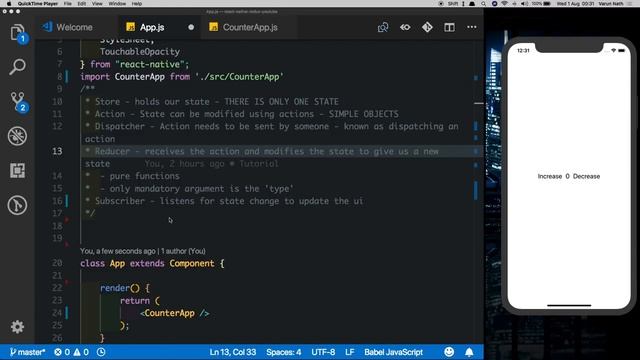Click the unsaved dot on App.js tab
Image resolution: width=640 pixels, height=360 pixels.
tap(191, 27)
